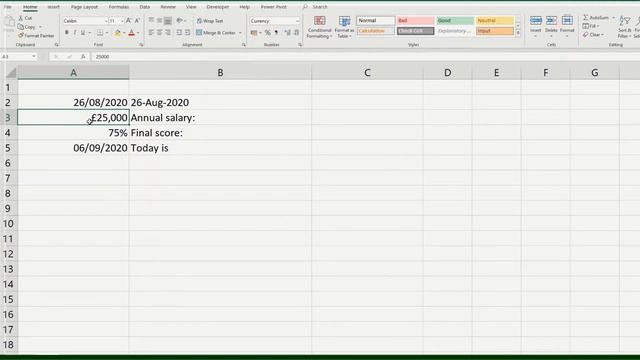Open the Review ribbon tab
This screenshot has width=640, height=360.
coord(168,7)
